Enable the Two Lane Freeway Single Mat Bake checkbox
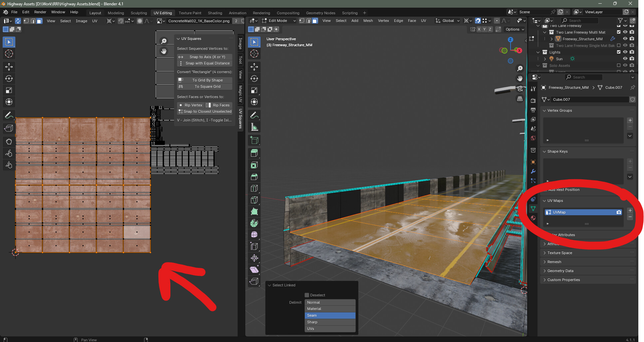Image resolution: width=644 pixels, height=342 pixels. (x=619, y=46)
